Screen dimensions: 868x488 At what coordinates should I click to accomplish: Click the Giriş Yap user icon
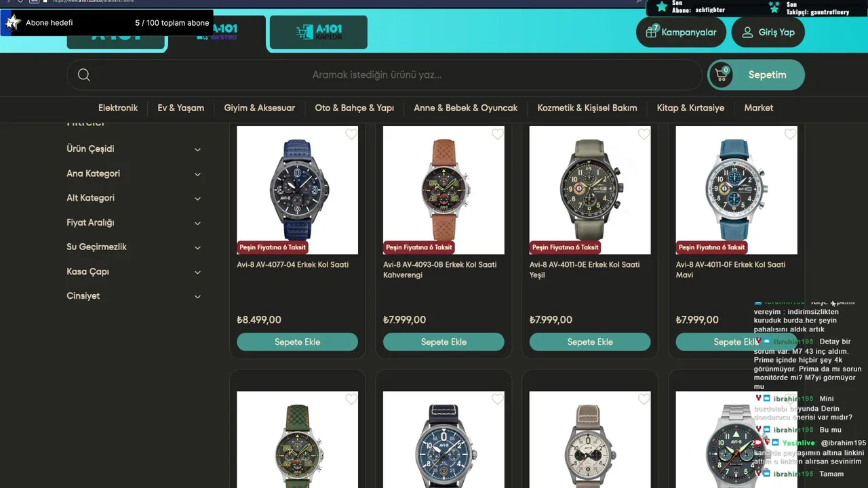[x=747, y=32]
